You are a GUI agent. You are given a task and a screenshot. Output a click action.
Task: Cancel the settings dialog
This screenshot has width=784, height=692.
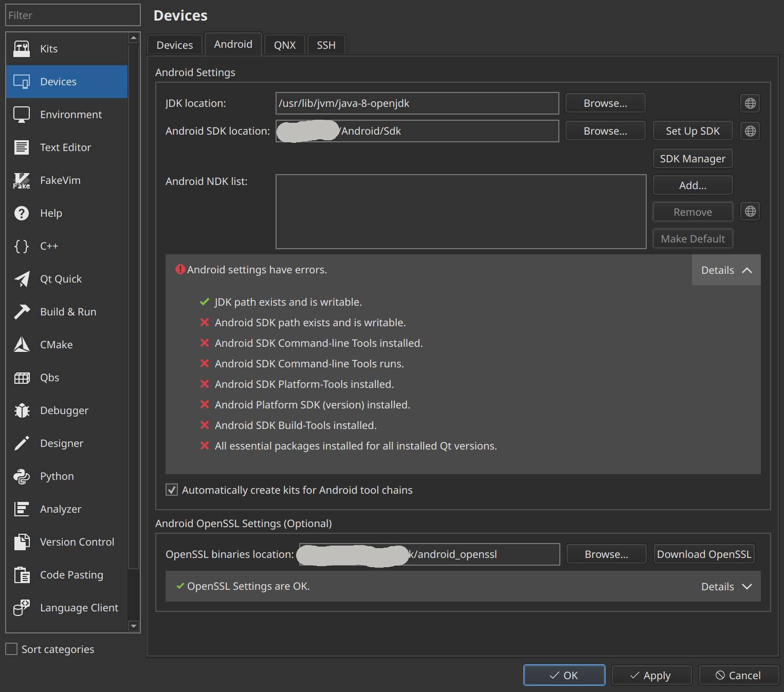coord(739,675)
